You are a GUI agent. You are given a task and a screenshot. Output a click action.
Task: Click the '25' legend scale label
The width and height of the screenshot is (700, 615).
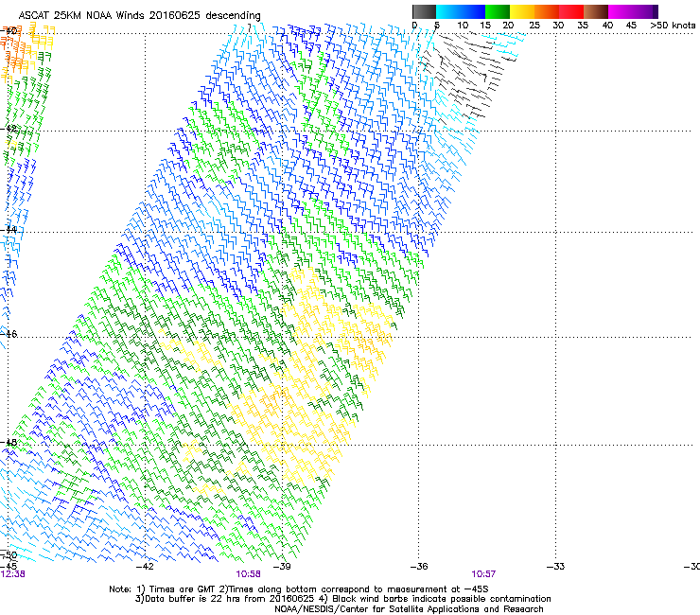[x=534, y=25]
